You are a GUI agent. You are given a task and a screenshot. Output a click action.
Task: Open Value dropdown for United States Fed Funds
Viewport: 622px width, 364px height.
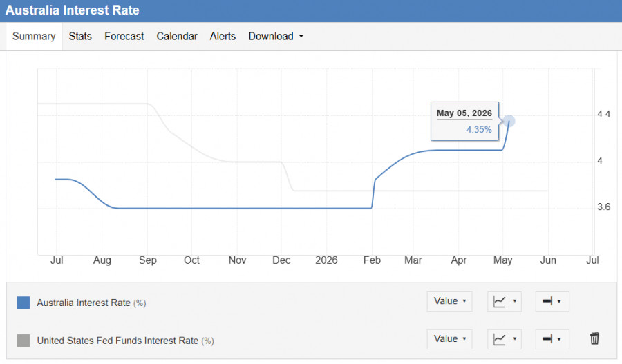point(449,339)
